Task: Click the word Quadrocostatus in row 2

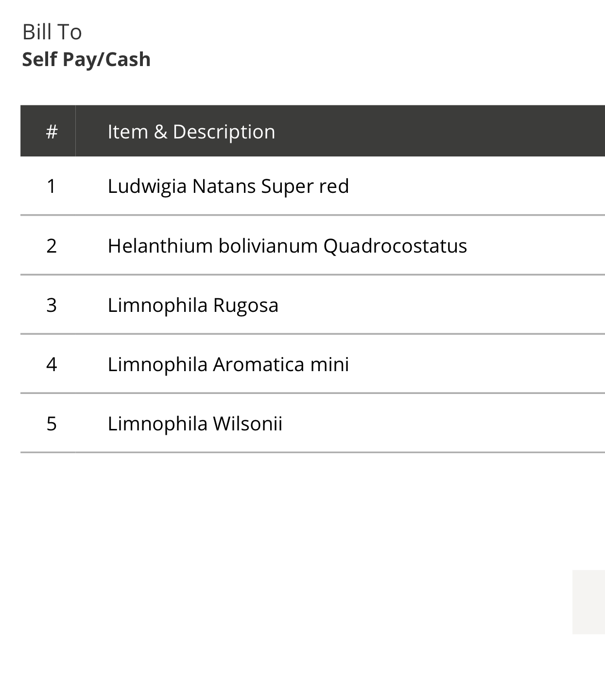Action: click(x=395, y=246)
